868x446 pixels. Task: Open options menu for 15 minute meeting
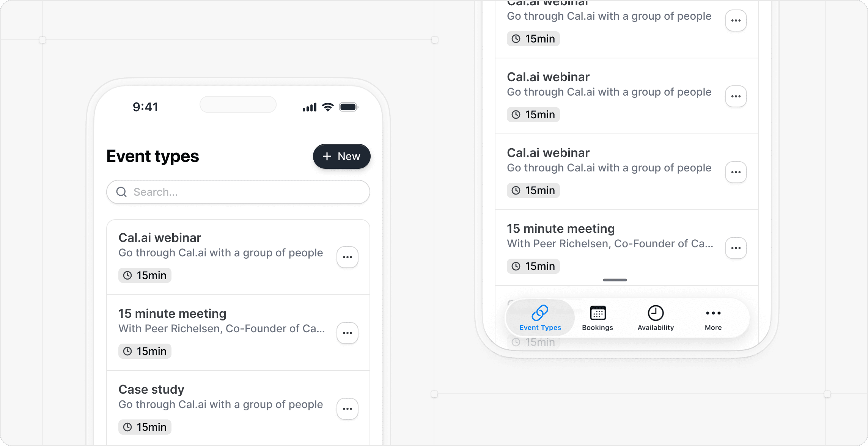347,333
